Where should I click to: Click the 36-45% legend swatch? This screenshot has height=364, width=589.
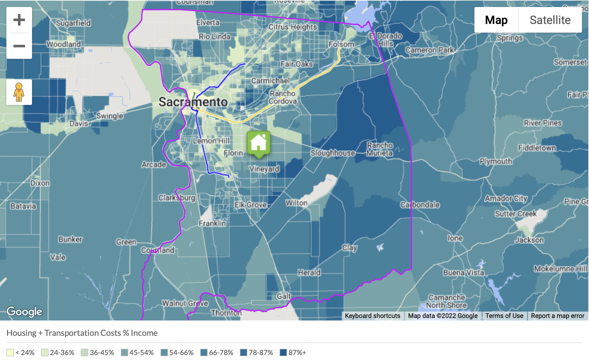pyautogui.click(x=85, y=352)
